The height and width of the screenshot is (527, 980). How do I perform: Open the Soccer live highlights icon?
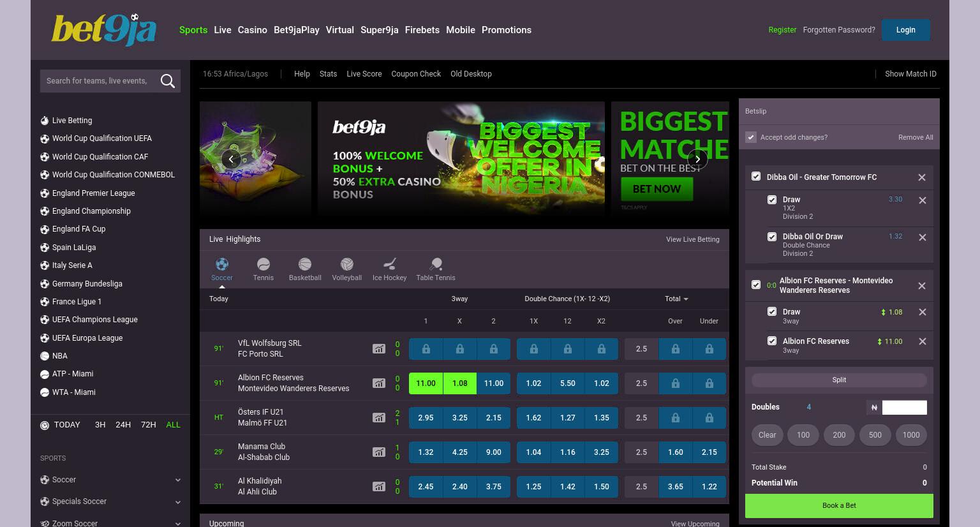pos(222,264)
